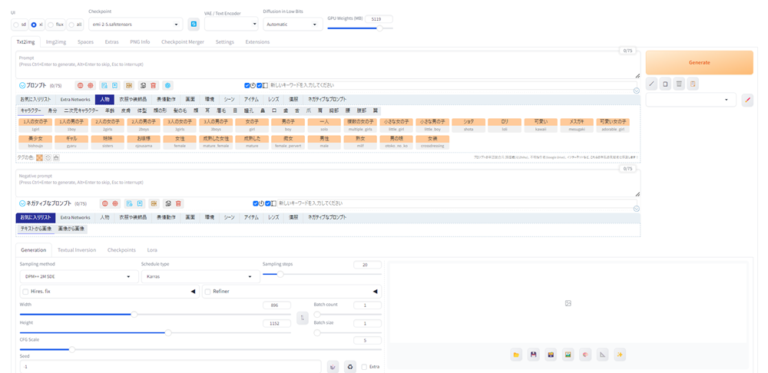Open the Lora tab
This screenshot has width=768, height=373.
(x=152, y=250)
